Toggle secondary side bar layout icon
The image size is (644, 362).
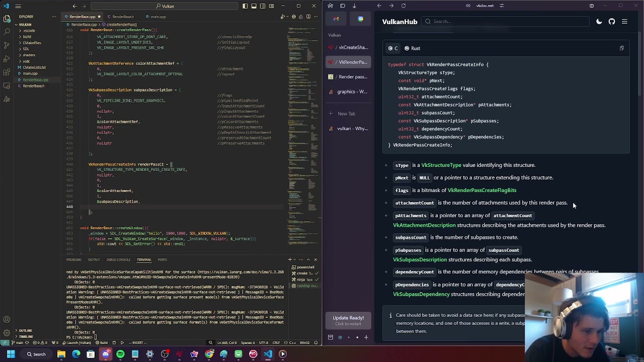coord(263,6)
